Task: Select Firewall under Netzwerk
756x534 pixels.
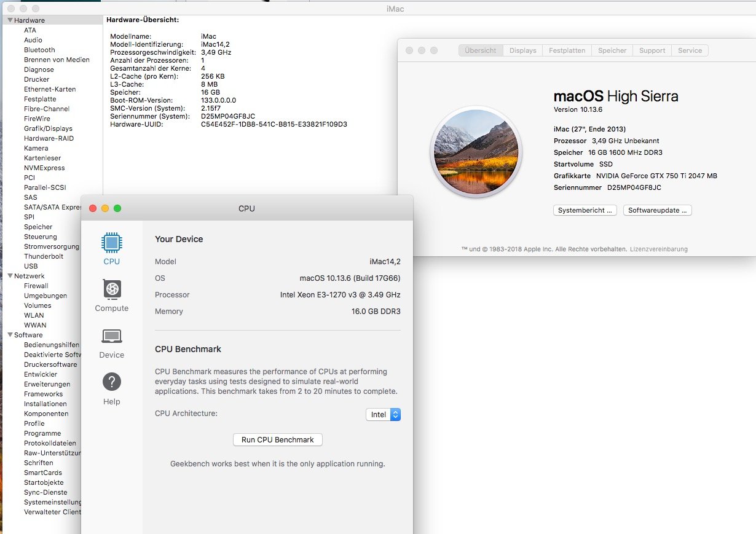Action: (36, 286)
